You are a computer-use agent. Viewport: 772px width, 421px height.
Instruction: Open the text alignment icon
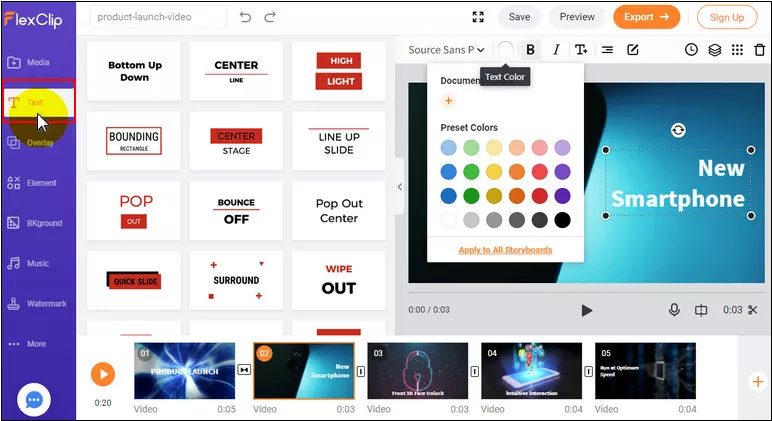(608, 50)
